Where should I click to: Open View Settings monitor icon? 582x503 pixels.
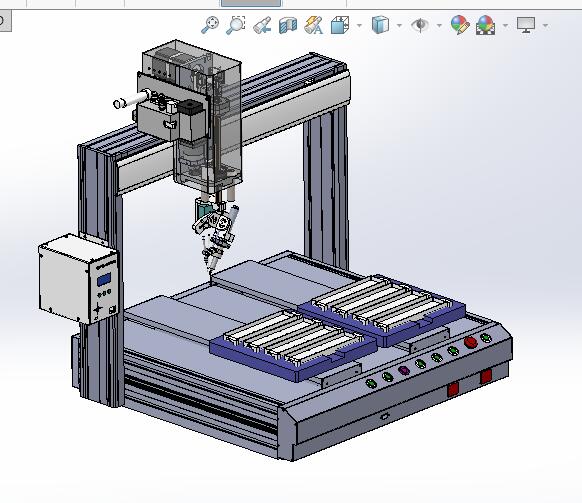[x=526, y=25]
